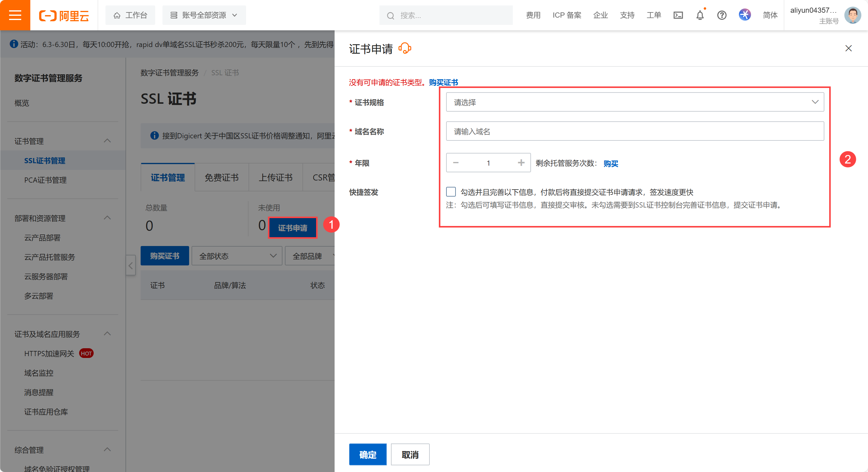The width and height of the screenshot is (868, 472).
Task: Open 云产品托管服务 in the sidebar
Action: click(49, 257)
